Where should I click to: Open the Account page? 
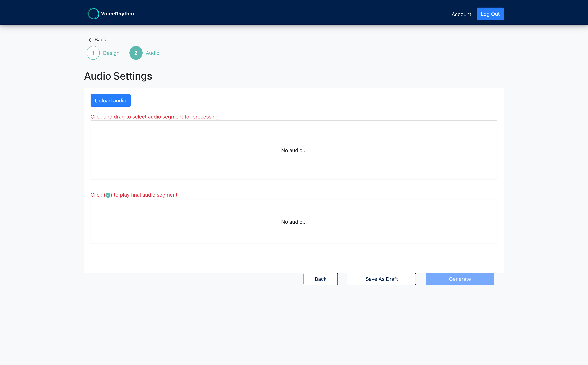[461, 14]
